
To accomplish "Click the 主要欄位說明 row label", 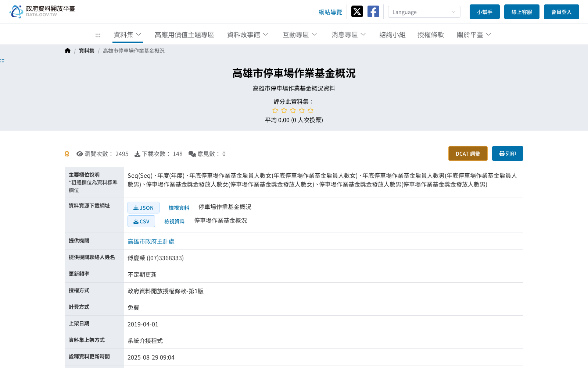I will [84, 175].
